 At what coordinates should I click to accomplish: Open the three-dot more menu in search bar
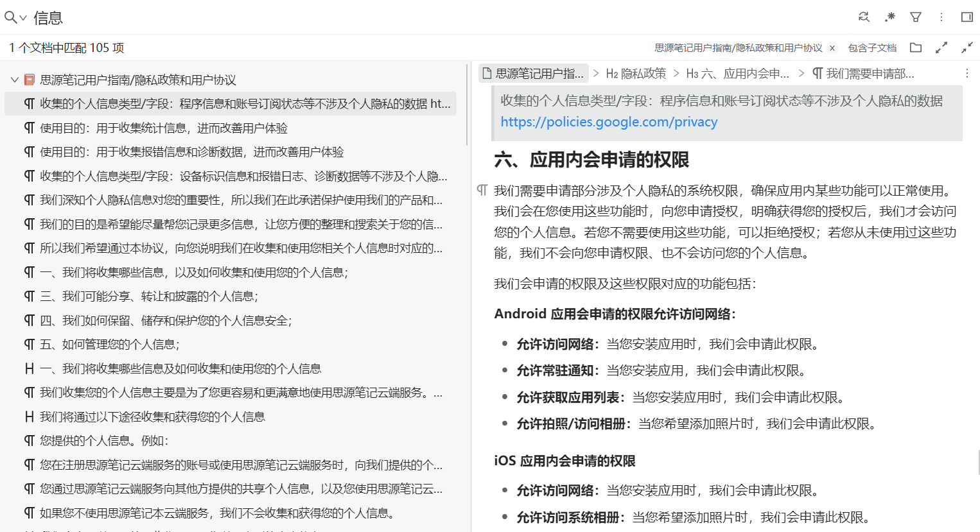pyautogui.click(x=941, y=17)
